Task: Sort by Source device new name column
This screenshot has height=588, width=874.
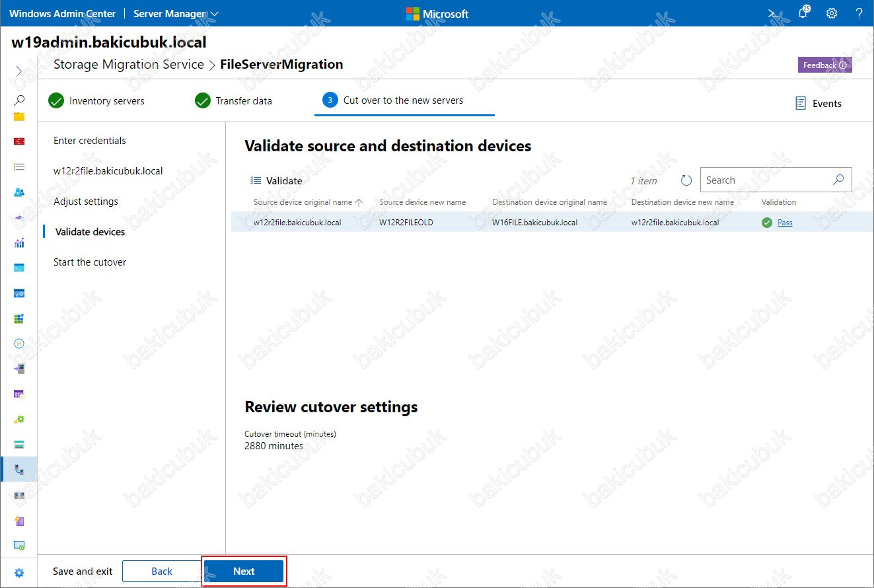Action: pyautogui.click(x=423, y=202)
